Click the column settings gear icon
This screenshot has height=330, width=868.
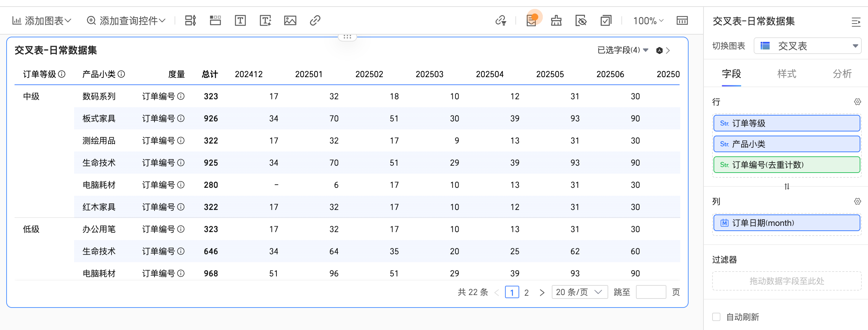click(x=857, y=201)
